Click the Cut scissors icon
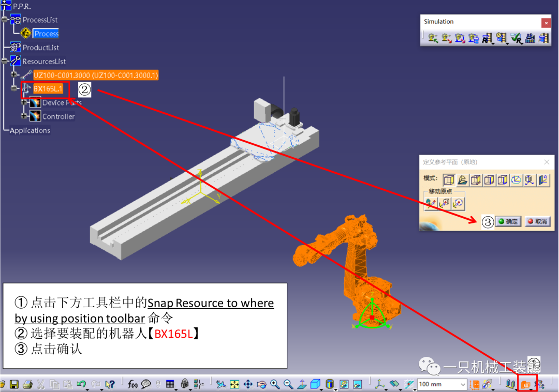 pos(41,384)
